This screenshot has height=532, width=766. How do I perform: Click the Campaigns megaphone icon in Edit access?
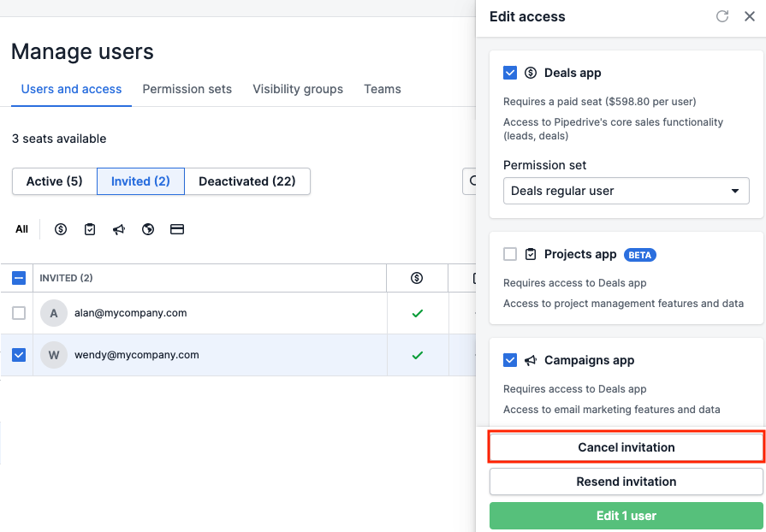[x=531, y=360]
